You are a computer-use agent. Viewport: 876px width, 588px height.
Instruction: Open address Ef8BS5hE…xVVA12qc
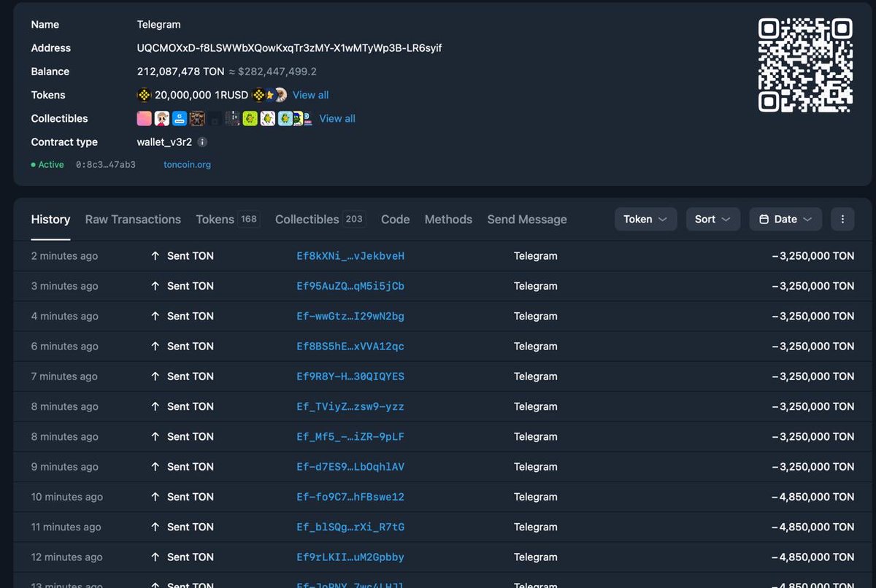[x=350, y=347]
